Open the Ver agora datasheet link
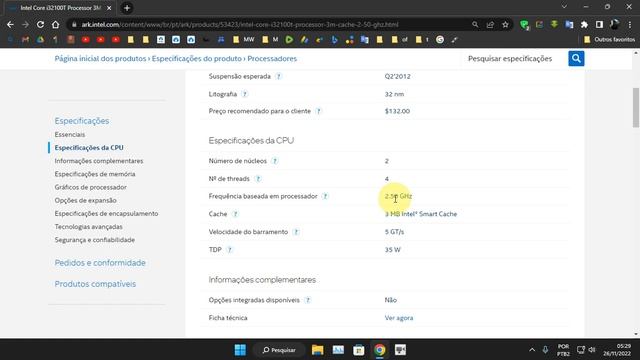 coord(399,318)
